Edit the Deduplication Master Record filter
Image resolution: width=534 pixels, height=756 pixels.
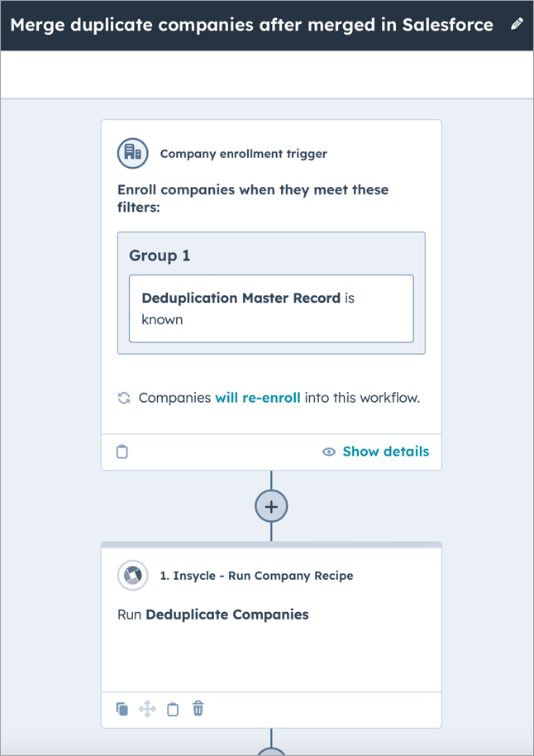271,308
